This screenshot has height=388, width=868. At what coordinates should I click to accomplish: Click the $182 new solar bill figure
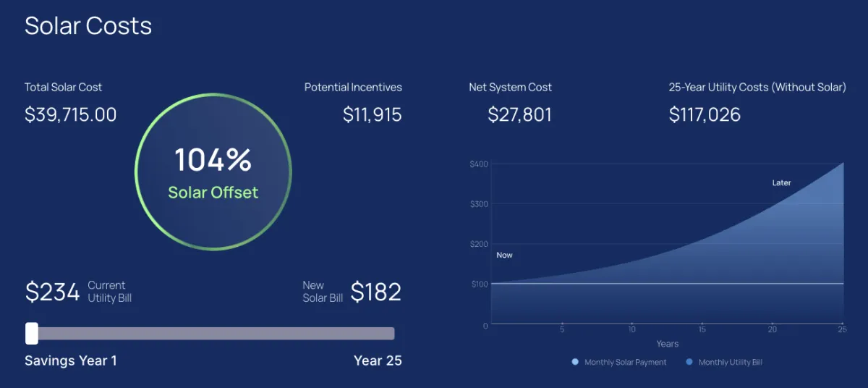375,292
